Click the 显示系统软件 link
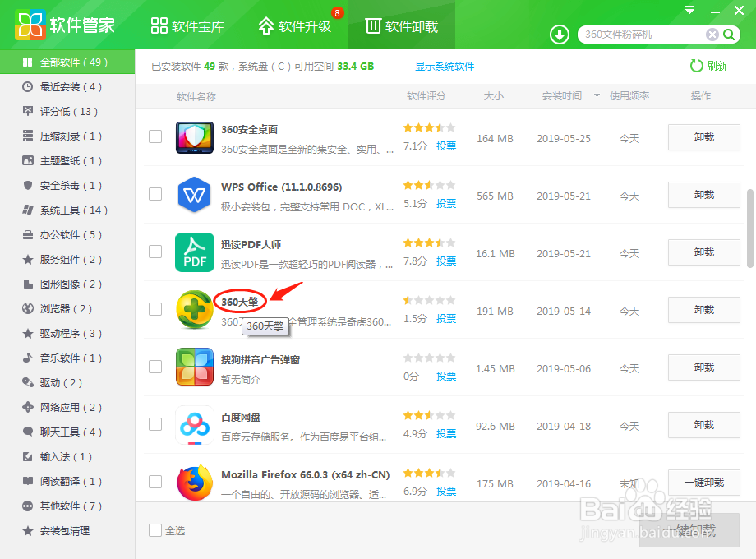 445,66
